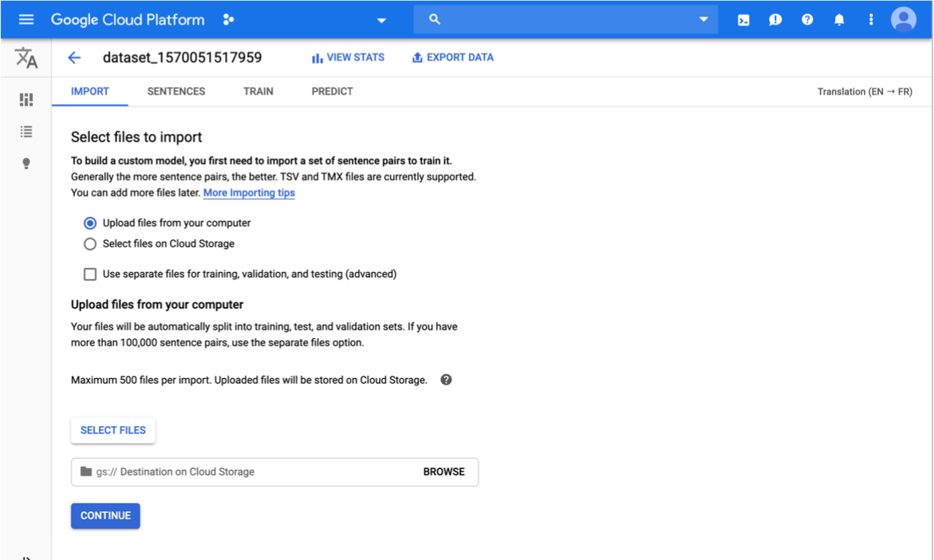Open the hamburger navigation menu
The width and height of the screenshot is (934, 560).
tap(26, 19)
